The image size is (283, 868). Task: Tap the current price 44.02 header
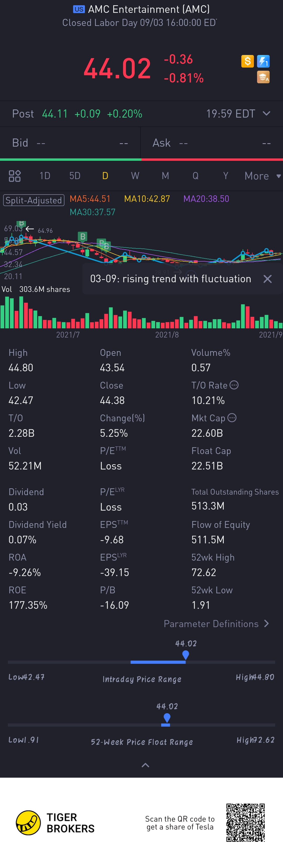pyautogui.click(x=117, y=68)
